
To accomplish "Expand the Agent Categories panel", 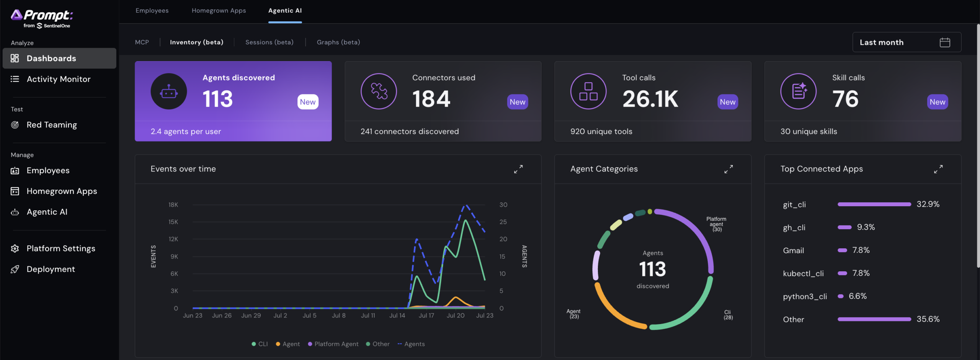I will pos(728,169).
